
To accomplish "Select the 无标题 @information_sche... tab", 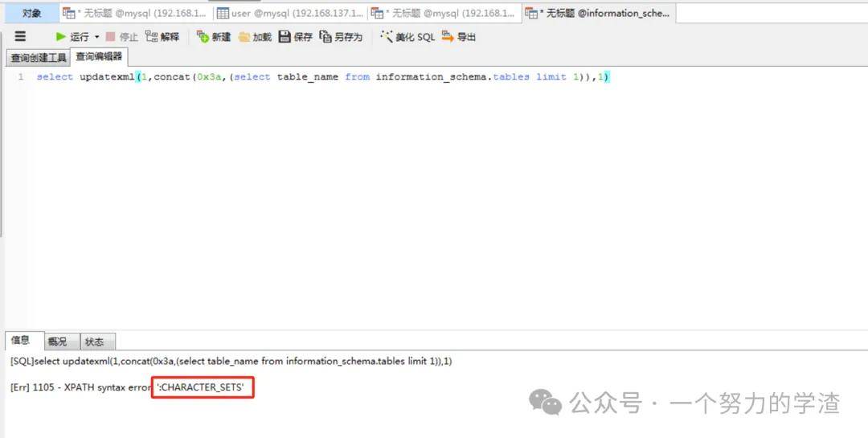I will tap(599, 13).
